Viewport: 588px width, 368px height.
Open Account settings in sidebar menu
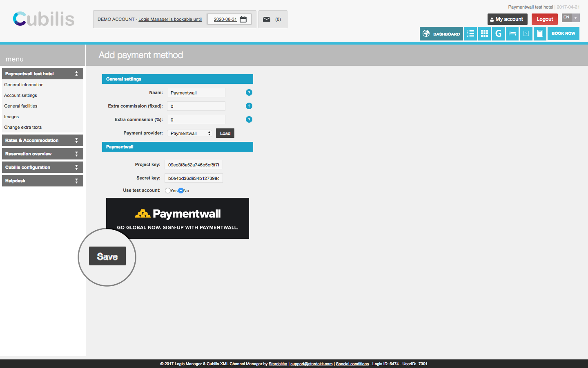[x=20, y=95]
